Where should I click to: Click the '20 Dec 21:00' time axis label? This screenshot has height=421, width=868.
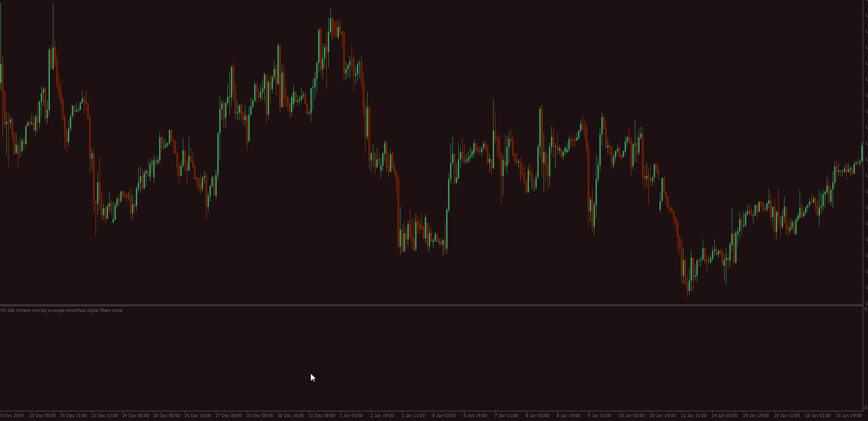(73, 416)
